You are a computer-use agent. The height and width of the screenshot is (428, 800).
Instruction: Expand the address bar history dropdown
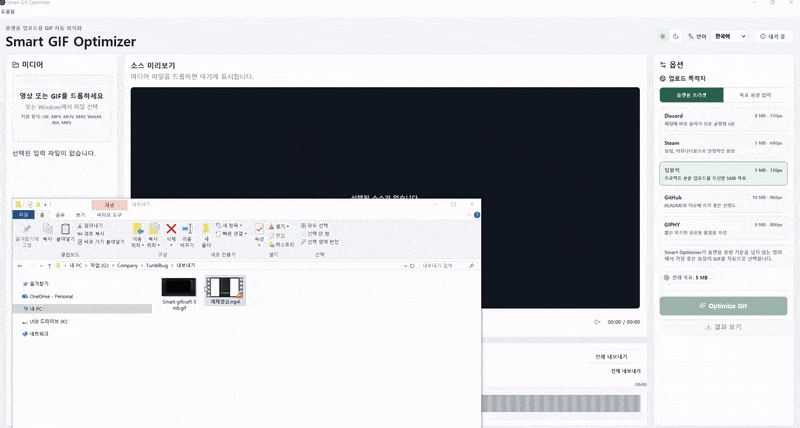[x=405, y=266]
